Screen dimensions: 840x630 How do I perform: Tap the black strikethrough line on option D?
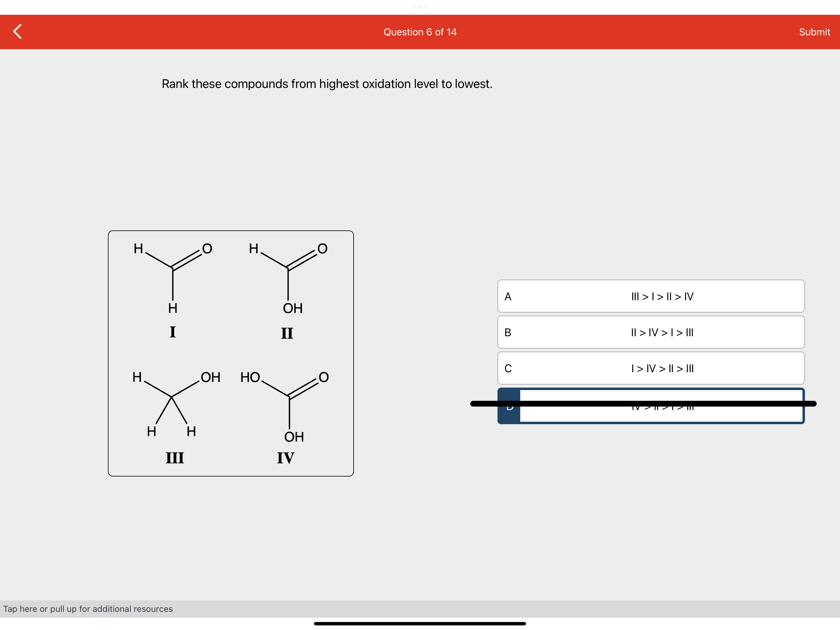(x=643, y=404)
